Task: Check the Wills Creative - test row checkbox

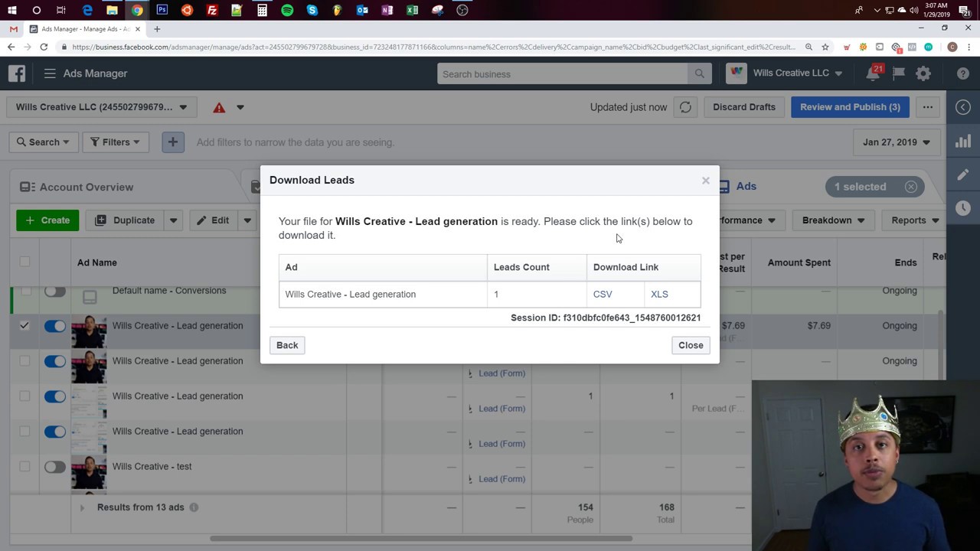Action: [24, 467]
